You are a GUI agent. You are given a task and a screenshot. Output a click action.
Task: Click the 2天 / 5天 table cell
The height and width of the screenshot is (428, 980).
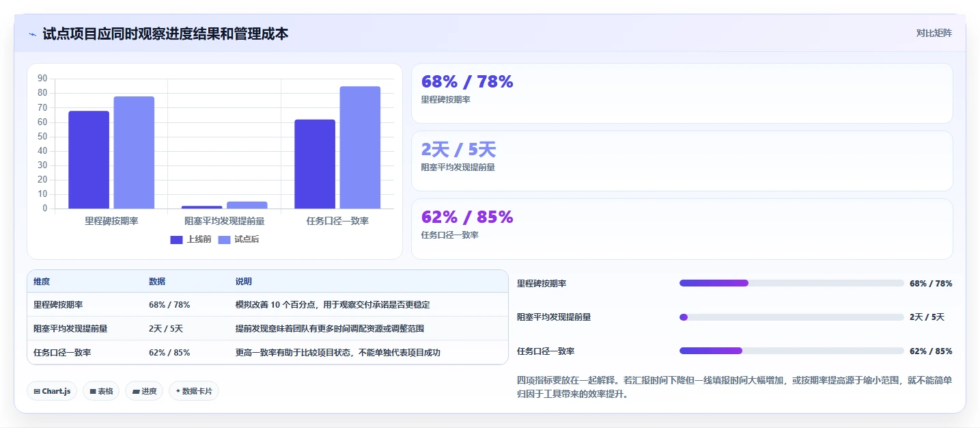166,329
